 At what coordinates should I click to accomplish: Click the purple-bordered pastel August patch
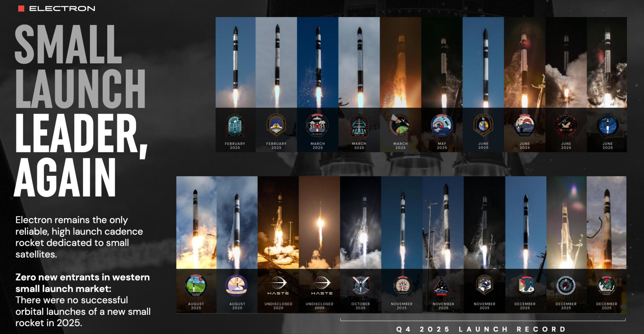[x=237, y=286]
